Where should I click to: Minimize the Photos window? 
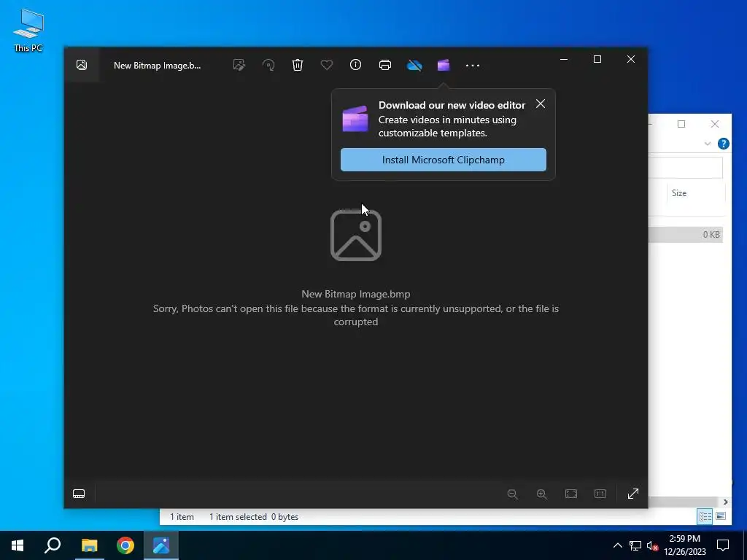point(564,59)
